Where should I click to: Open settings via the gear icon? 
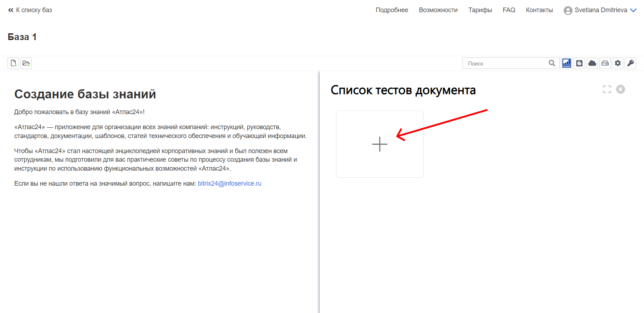618,63
